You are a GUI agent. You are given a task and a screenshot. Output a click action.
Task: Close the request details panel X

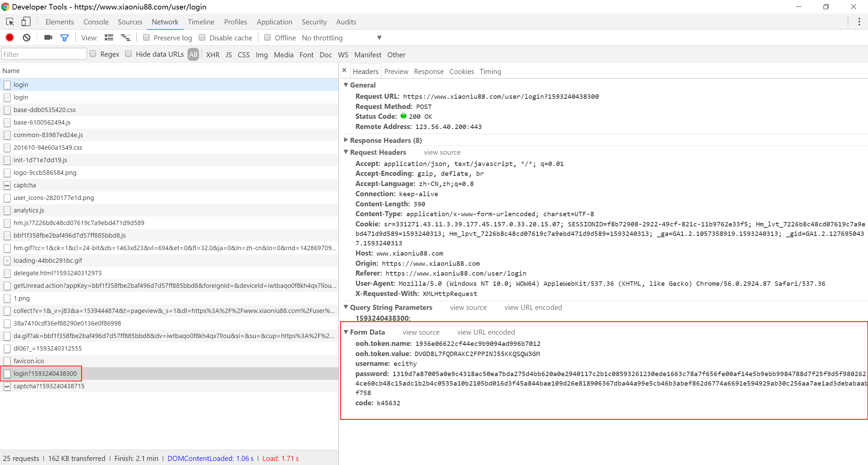pyautogui.click(x=344, y=71)
